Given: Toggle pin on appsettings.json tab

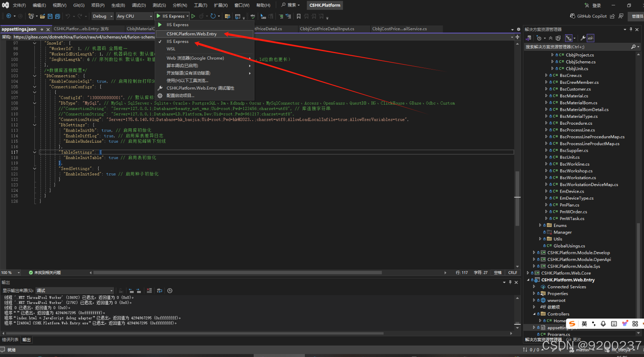Looking at the screenshot, I should pos(42,29).
